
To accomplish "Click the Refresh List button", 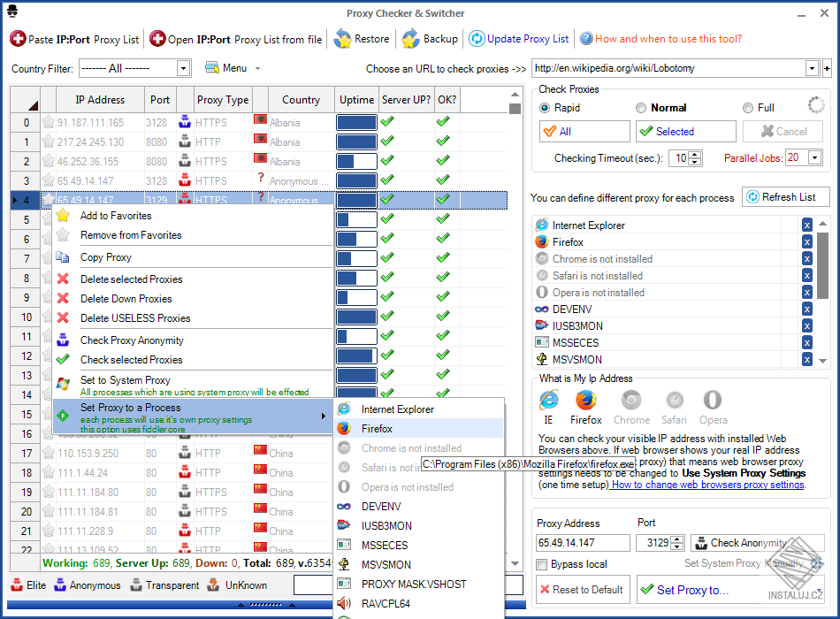I will 785,196.
